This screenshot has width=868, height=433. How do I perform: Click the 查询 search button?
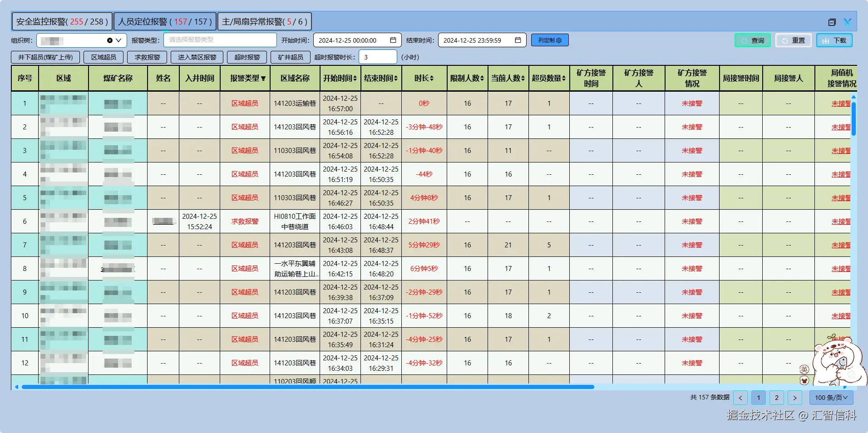coord(753,40)
